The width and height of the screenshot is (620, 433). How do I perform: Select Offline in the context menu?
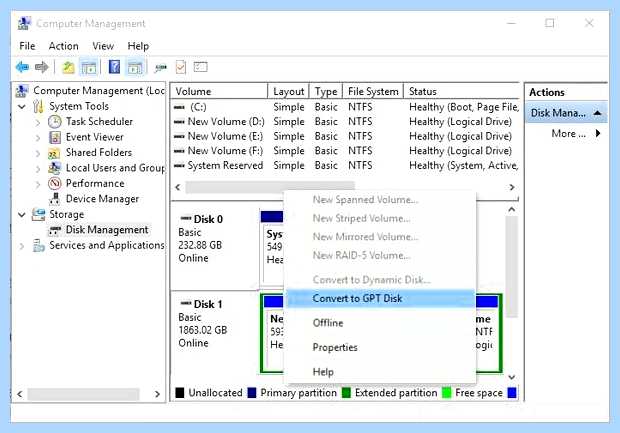tap(380, 323)
